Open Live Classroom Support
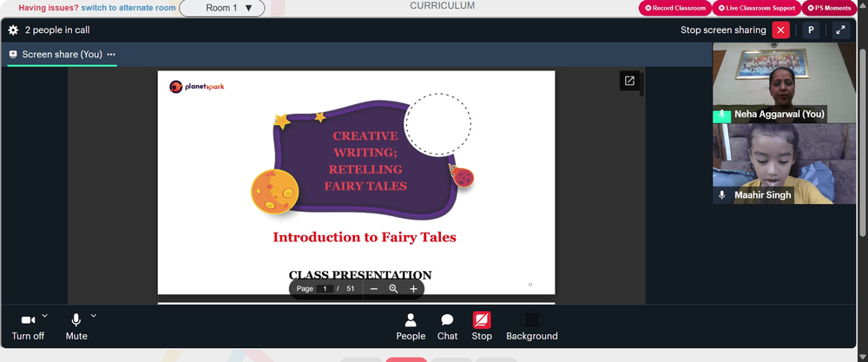This screenshot has width=868, height=362. [x=757, y=8]
